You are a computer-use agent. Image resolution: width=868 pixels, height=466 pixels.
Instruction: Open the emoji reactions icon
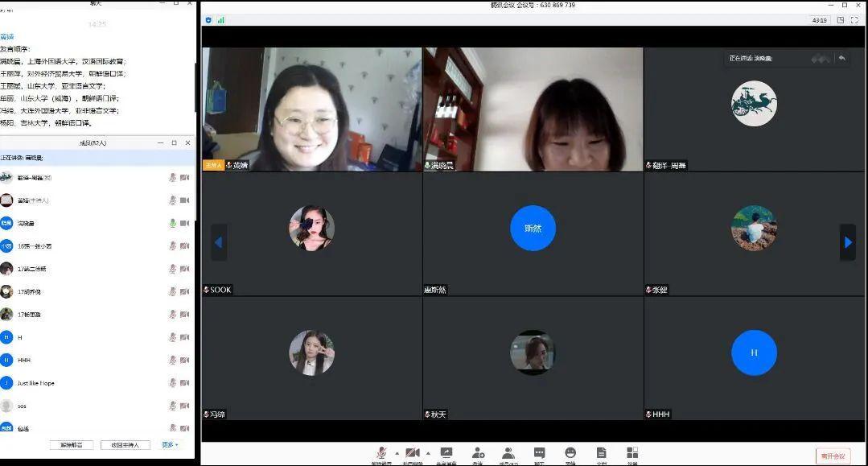click(x=570, y=453)
